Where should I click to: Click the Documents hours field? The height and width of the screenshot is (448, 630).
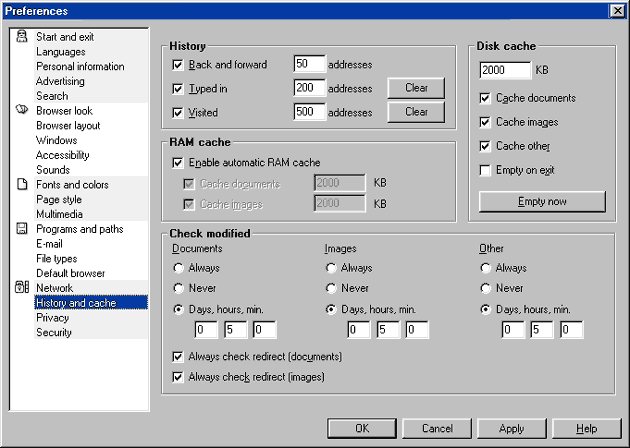[x=235, y=330]
